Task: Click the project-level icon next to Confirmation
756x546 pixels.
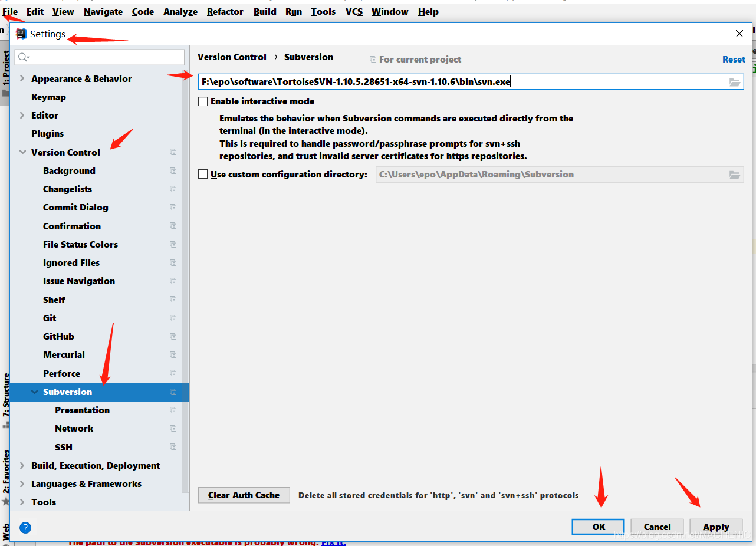Action: (173, 226)
